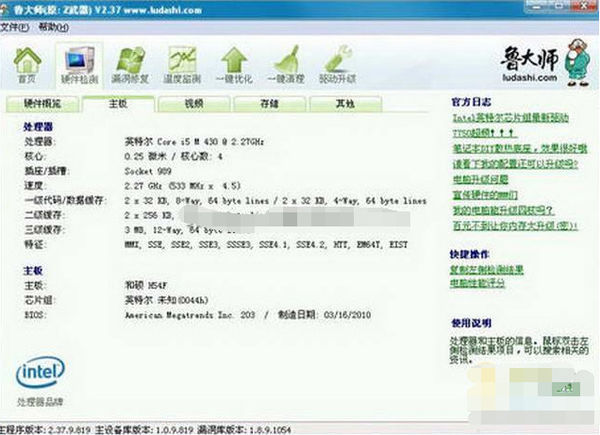Click the Intel processor brand logo

click(37, 376)
